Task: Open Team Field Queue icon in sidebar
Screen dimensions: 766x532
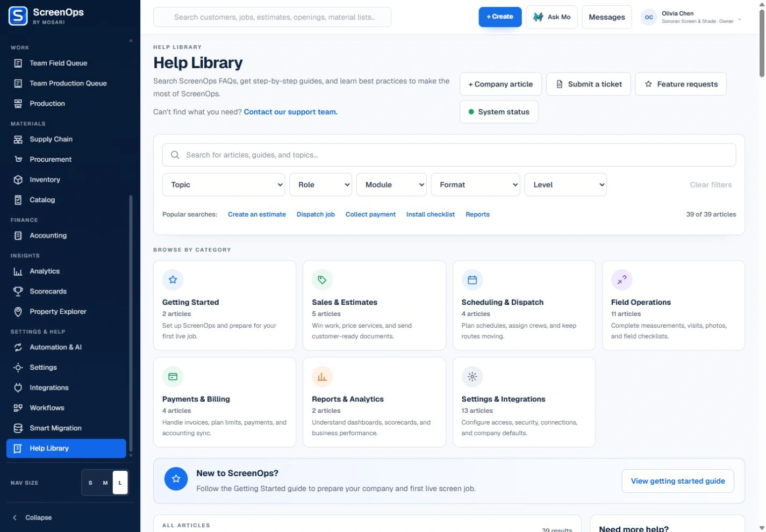Action: point(18,63)
